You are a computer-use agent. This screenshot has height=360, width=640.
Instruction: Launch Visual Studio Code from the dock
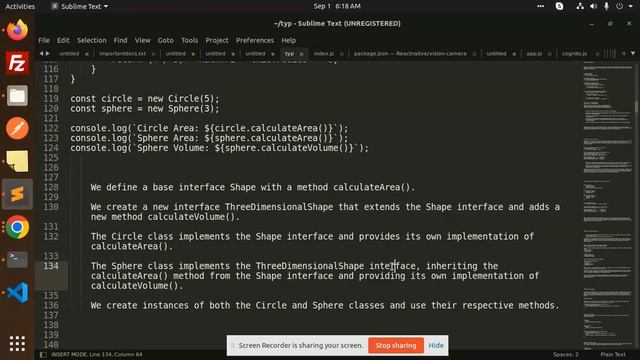point(17,292)
